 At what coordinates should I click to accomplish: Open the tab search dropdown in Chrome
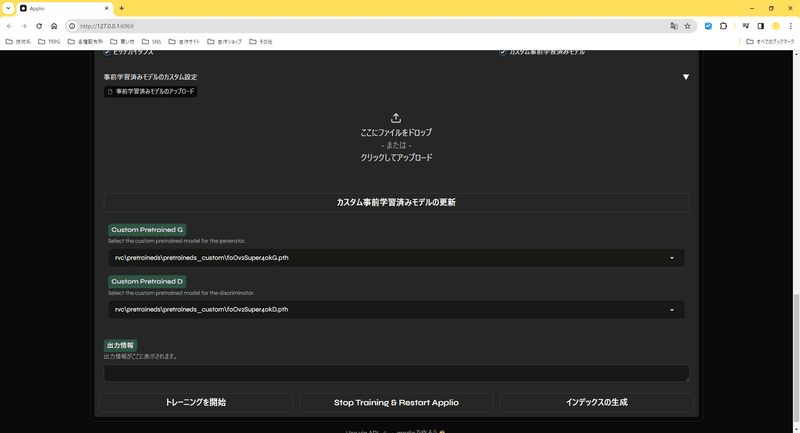pyautogui.click(x=8, y=8)
